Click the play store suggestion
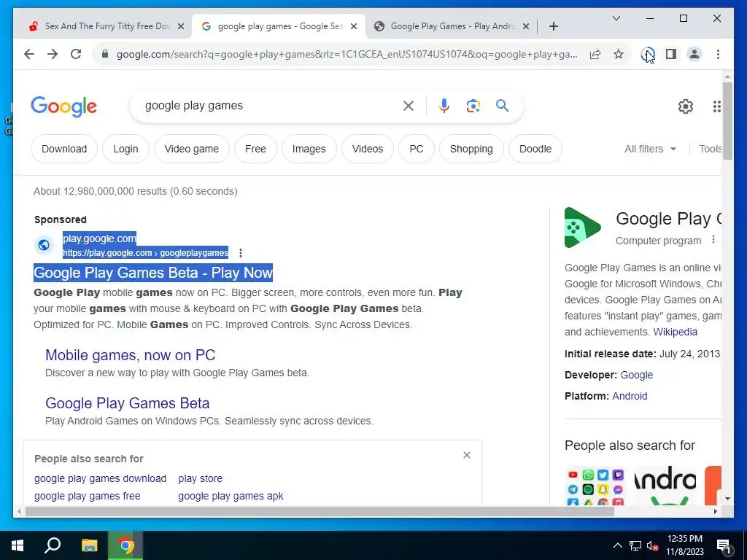The height and width of the screenshot is (560, 747). tap(200, 478)
